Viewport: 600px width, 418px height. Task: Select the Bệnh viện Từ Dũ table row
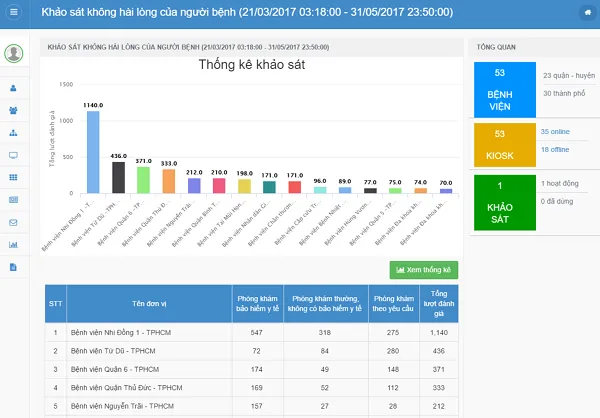point(250,351)
